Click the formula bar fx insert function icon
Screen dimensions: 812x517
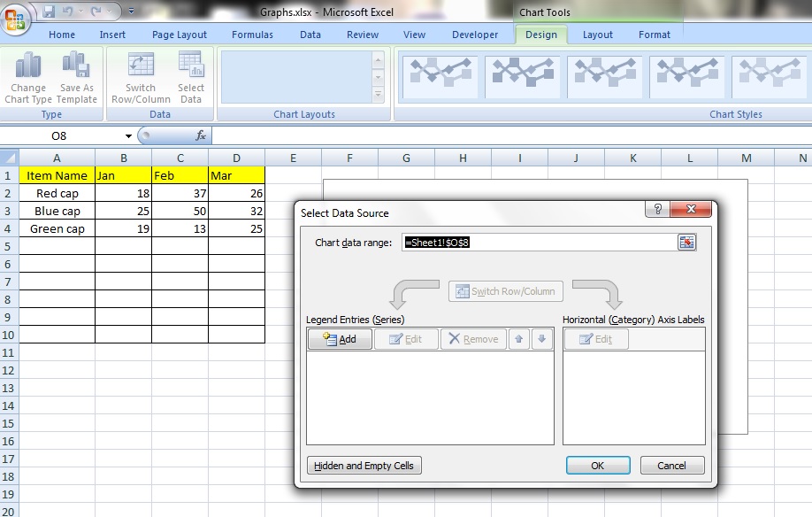[x=201, y=135]
